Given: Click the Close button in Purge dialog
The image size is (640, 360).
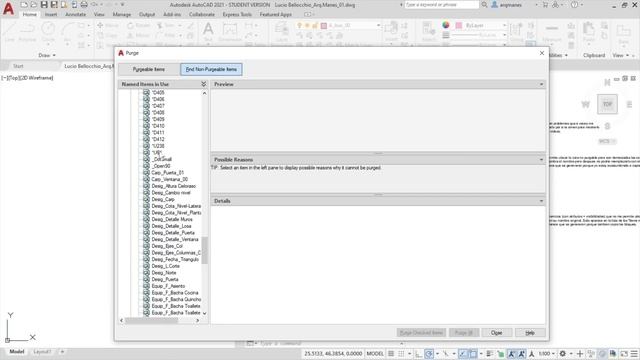Looking at the screenshot, I should coord(496,333).
